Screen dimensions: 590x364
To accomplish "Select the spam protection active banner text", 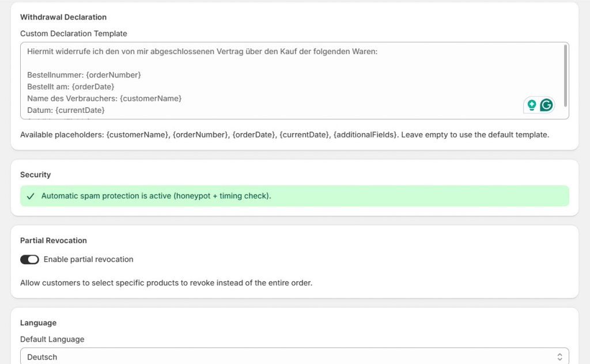I will (156, 196).
